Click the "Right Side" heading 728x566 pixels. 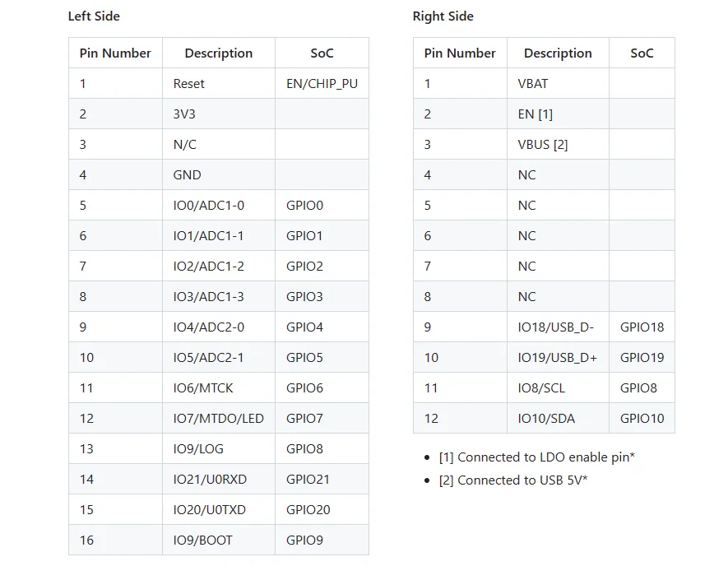click(443, 16)
